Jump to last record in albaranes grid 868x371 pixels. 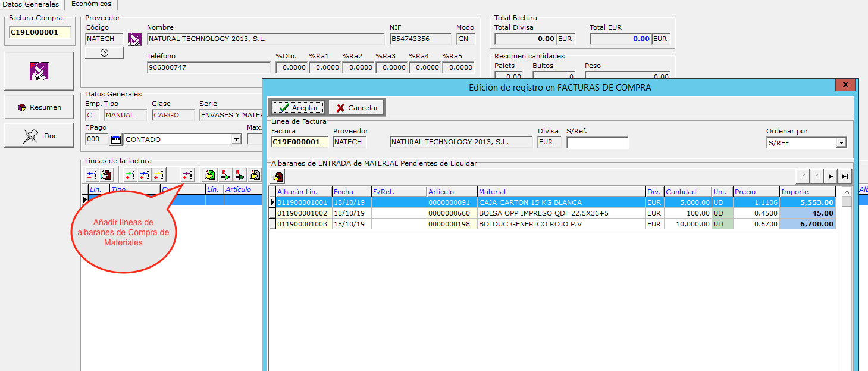tap(844, 176)
